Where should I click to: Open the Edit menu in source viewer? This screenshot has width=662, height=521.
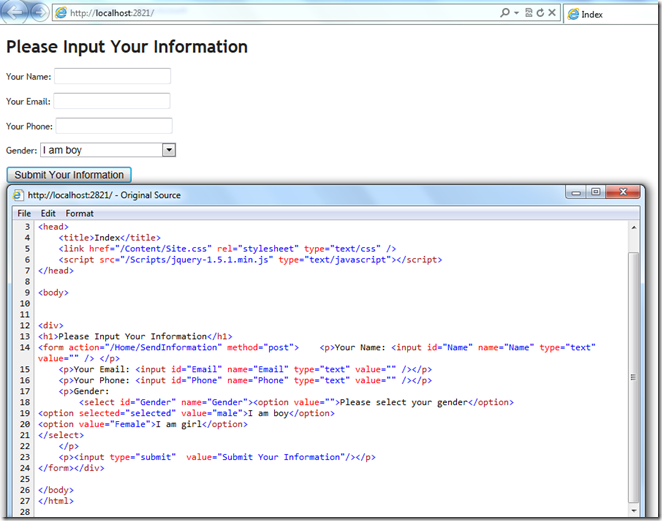pos(48,214)
